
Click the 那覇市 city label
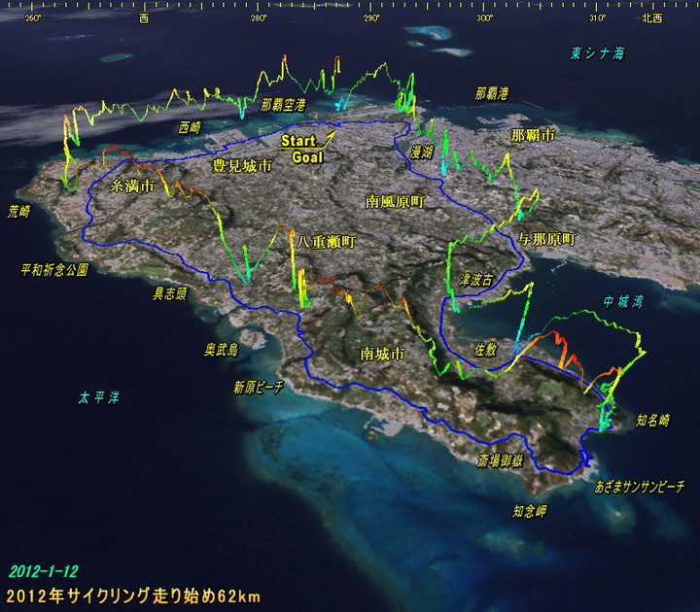533,135
